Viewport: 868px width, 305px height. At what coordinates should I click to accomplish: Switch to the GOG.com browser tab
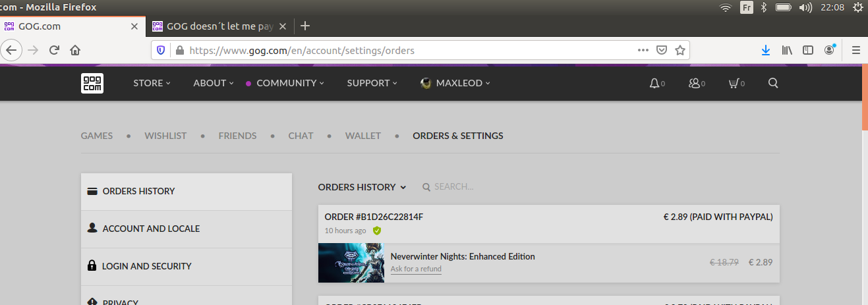coord(71,27)
